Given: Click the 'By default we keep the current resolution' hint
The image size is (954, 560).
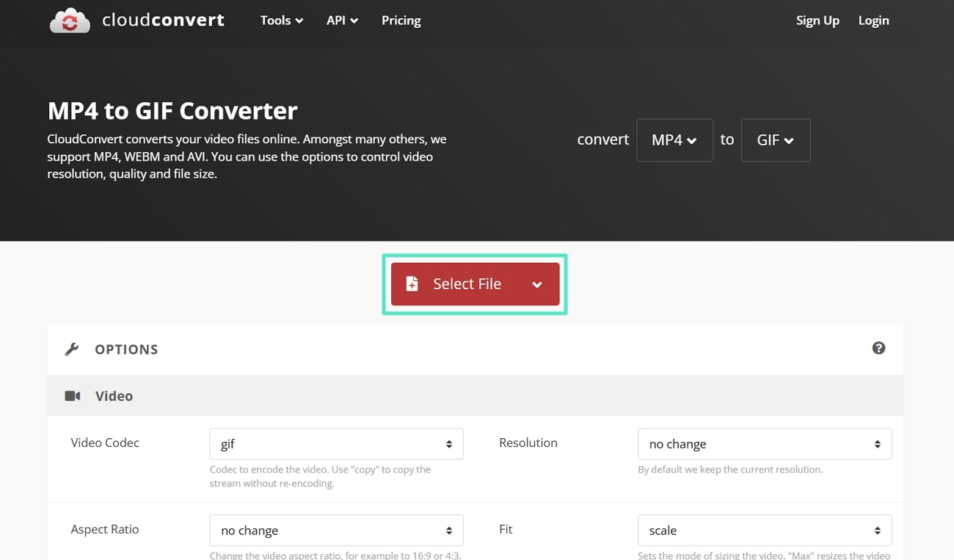Looking at the screenshot, I should (730, 470).
